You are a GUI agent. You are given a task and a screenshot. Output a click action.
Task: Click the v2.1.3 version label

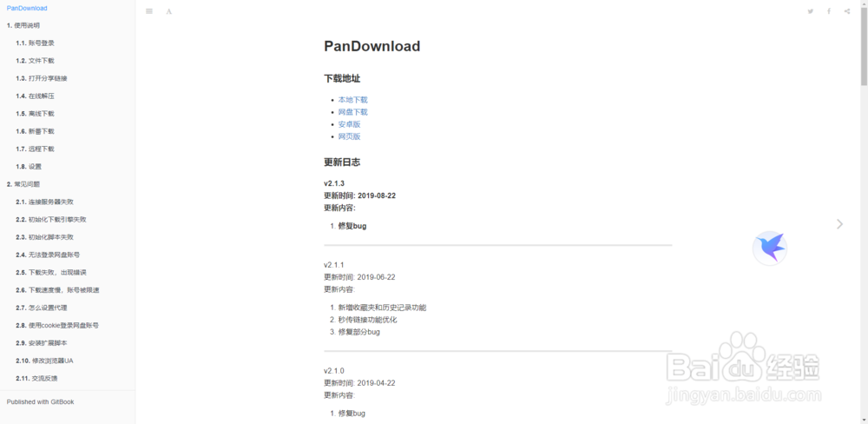tap(334, 183)
